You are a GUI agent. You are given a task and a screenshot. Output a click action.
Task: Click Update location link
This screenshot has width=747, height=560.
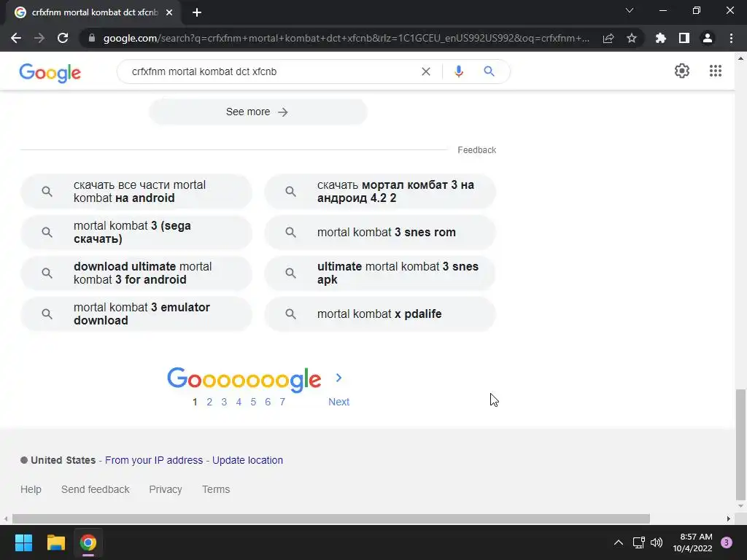tap(247, 461)
